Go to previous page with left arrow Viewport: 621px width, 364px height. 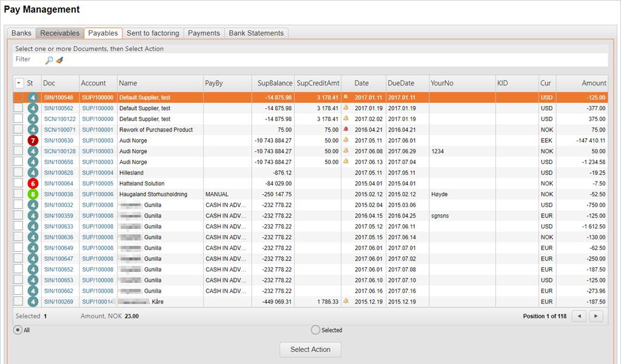579,316
